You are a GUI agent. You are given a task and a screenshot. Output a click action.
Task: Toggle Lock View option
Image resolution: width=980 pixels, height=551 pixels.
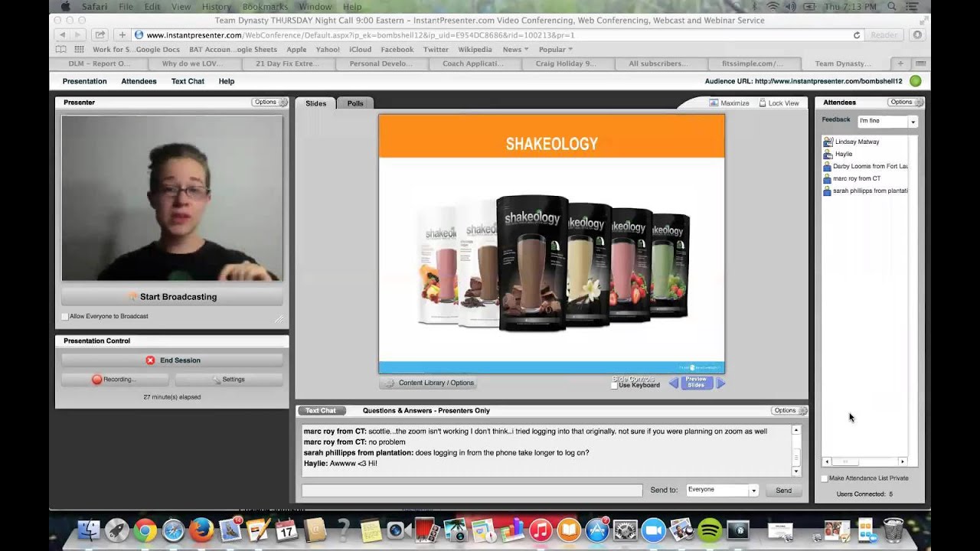pyautogui.click(x=779, y=103)
